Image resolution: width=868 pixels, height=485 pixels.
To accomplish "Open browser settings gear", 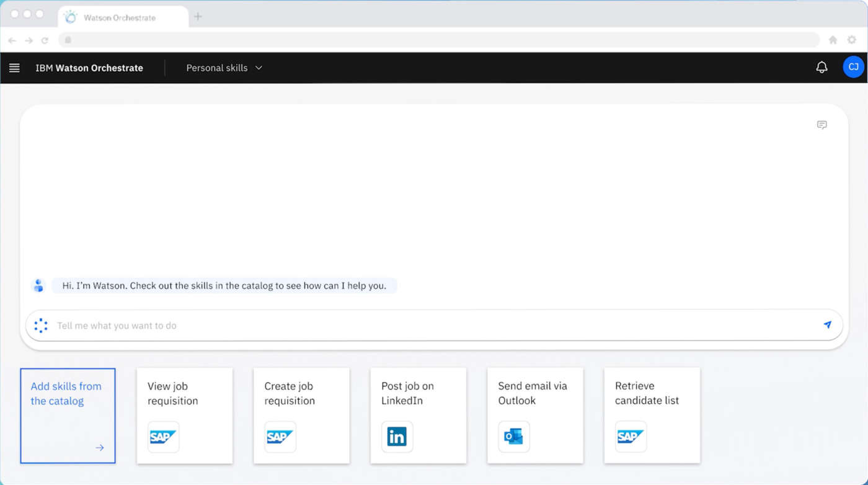I will tap(852, 40).
